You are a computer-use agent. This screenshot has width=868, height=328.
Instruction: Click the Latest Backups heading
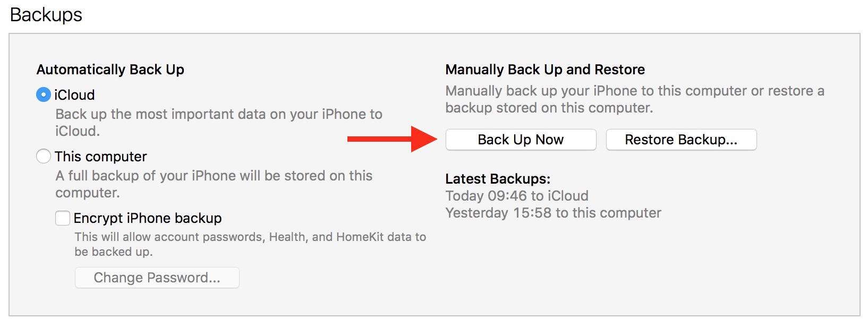pos(498,178)
